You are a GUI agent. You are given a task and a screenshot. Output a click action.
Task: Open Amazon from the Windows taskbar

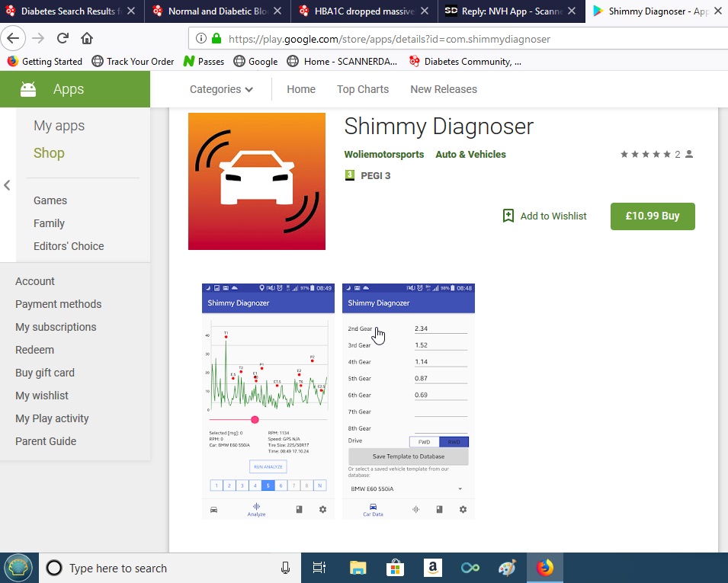pos(431,568)
